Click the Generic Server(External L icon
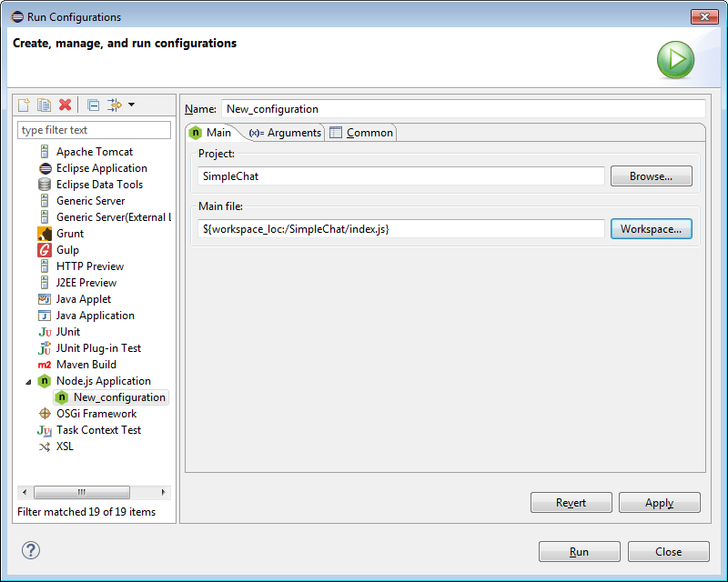This screenshot has width=728, height=582. tap(44, 217)
